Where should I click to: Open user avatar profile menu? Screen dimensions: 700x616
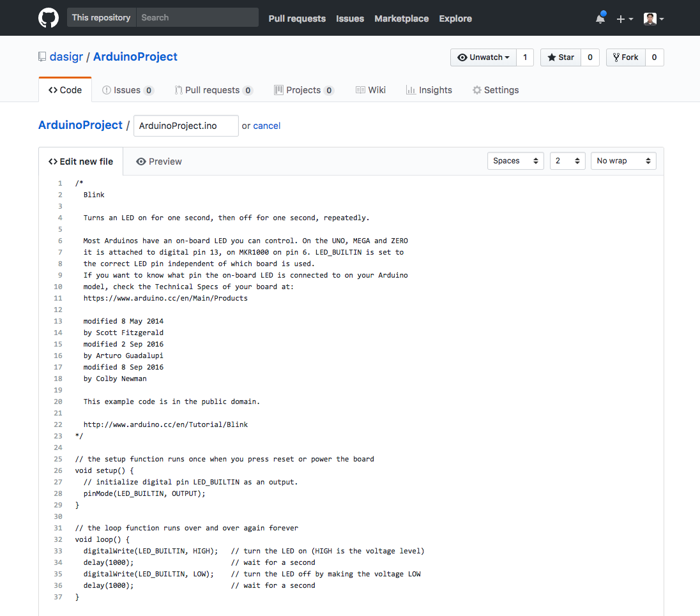(x=654, y=19)
